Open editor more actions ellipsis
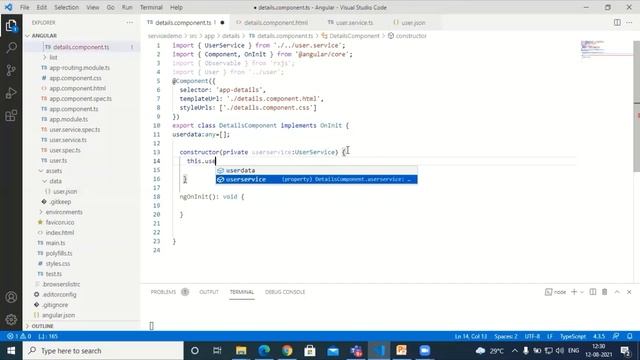The image size is (640, 360). [x=629, y=22]
